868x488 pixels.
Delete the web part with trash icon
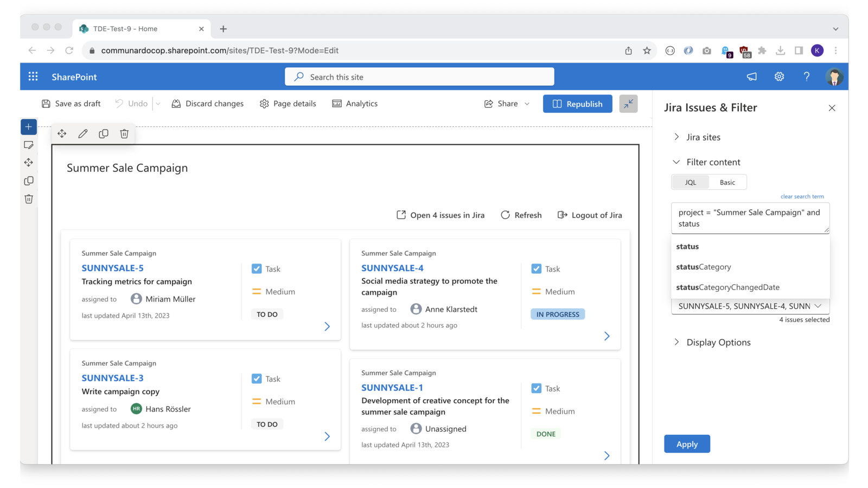pyautogui.click(x=124, y=133)
